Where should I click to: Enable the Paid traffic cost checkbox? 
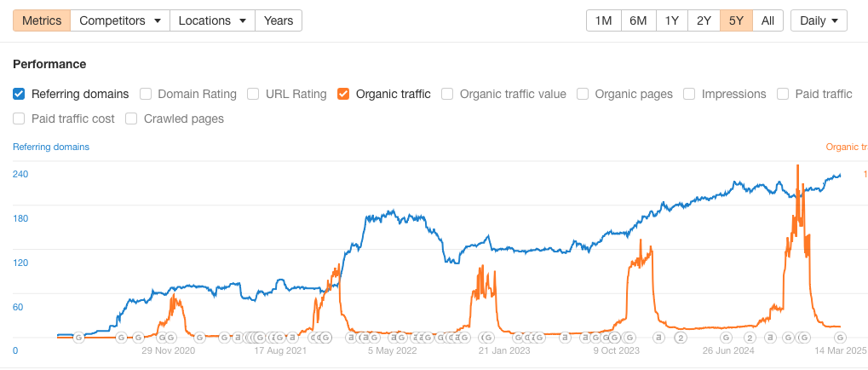(x=19, y=119)
